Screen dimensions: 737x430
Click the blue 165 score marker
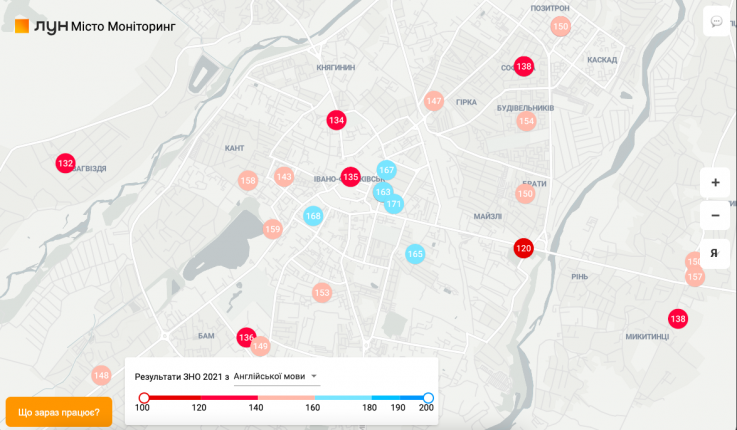[x=415, y=254]
